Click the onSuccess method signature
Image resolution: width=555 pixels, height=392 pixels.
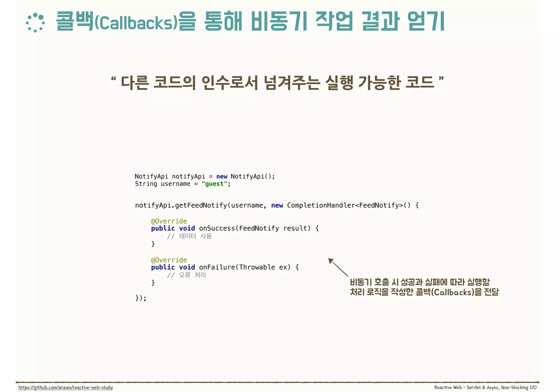coord(235,228)
